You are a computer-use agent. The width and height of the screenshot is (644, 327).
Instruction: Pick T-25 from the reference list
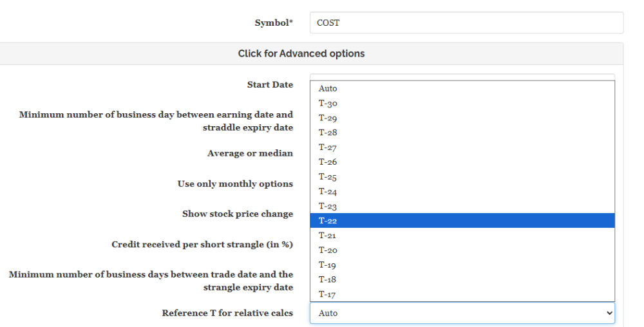[462, 177]
